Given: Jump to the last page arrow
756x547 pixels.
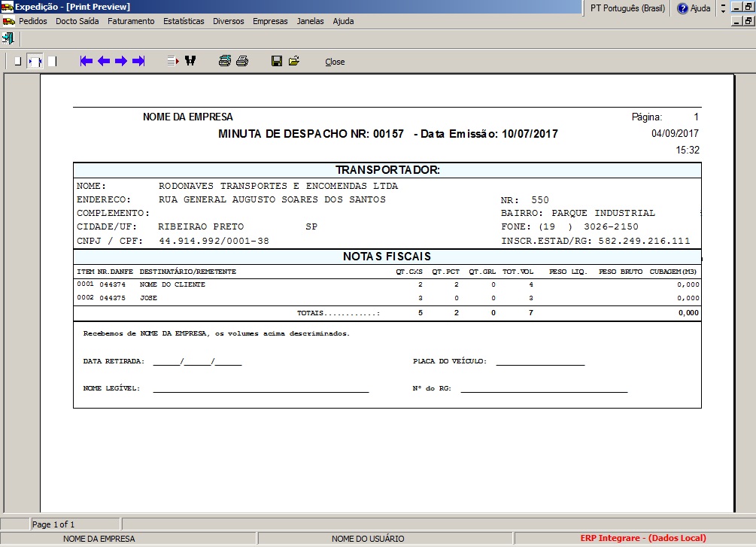Looking at the screenshot, I should click(138, 61).
